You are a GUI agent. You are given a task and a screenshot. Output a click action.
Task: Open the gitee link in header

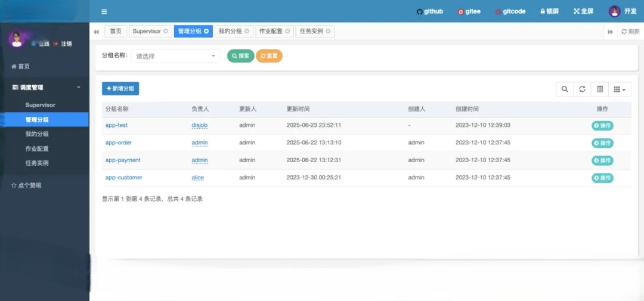point(469,11)
